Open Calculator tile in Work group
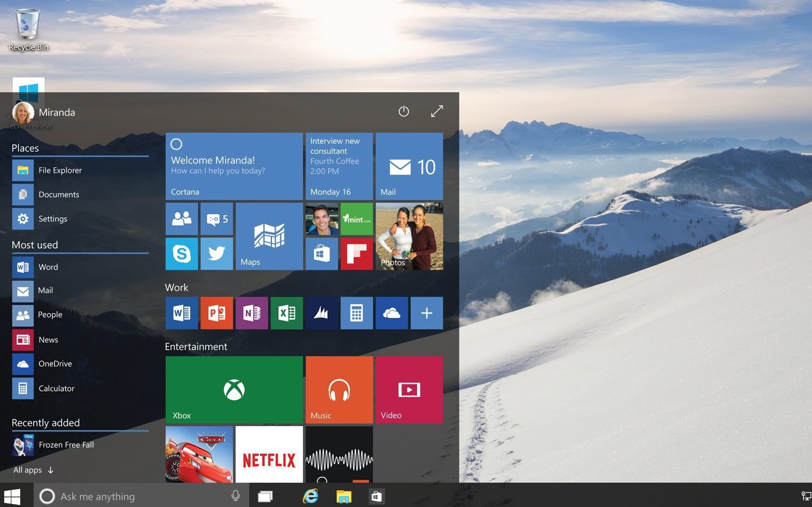 tap(356, 313)
